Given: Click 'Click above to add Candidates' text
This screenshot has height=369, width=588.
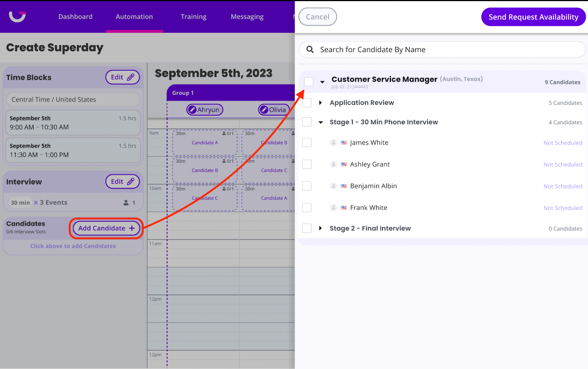Looking at the screenshot, I should pyautogui.click(x=73, y=246).
